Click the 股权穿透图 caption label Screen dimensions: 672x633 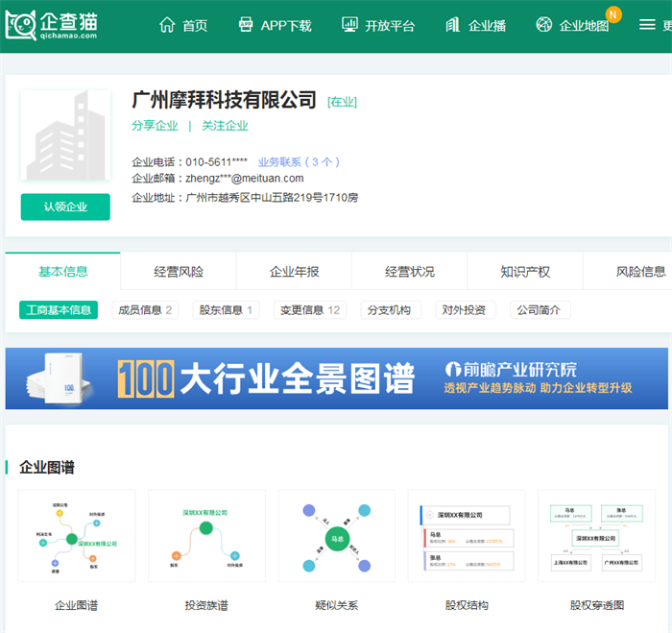[596, 605]
